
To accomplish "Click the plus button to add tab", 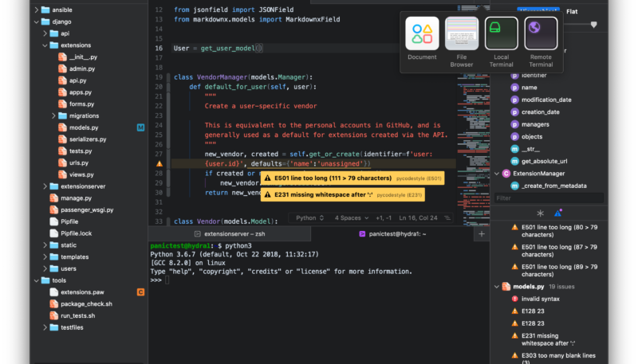I will [481, 234].
